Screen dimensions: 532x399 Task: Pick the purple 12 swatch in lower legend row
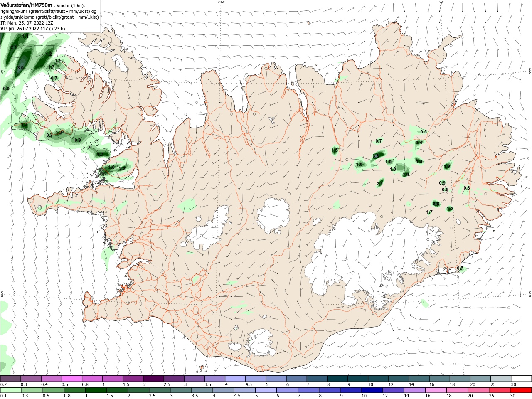pos(394,390)
